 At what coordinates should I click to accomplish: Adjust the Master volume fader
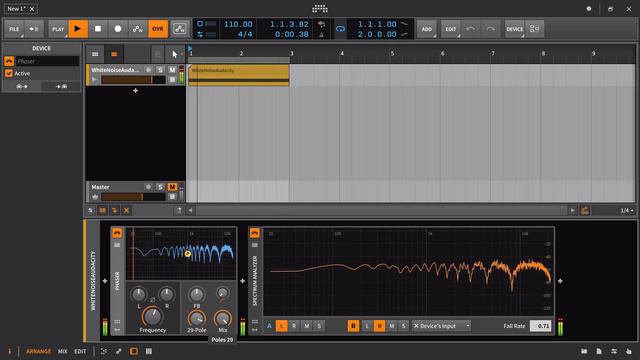(133, 197)
